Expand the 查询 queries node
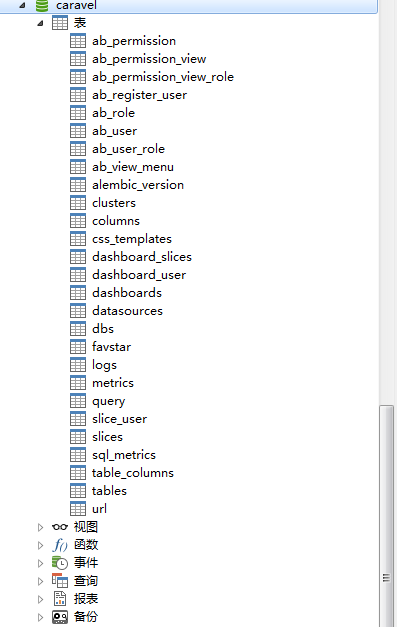 [x=40, y=581]
